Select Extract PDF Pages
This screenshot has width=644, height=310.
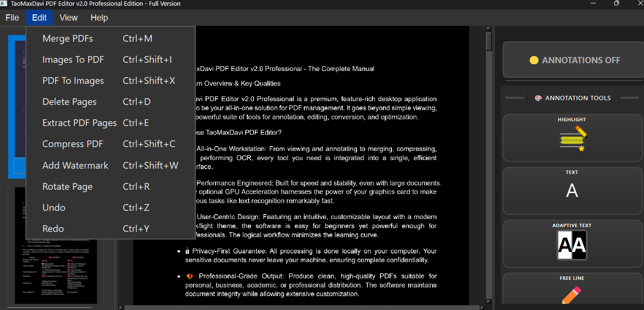80,123
